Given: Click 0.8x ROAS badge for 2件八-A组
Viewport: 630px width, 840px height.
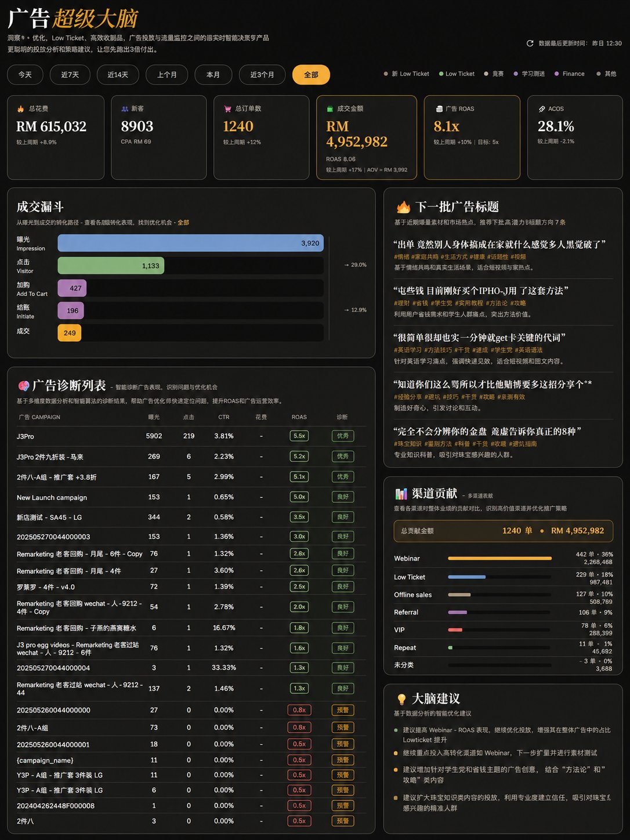Looking at the screenshot, I should coord(299,727).
